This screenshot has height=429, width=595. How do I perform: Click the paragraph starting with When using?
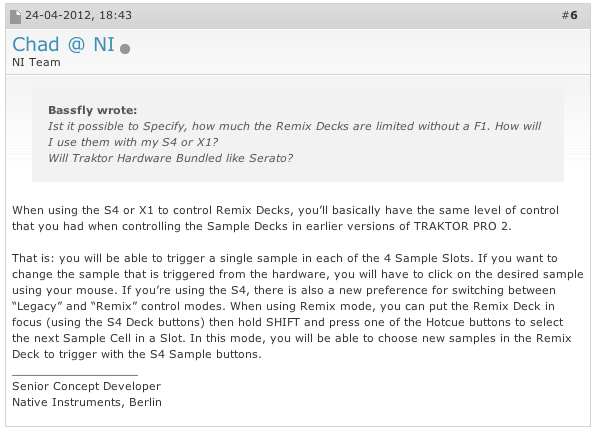tap(285, 218)
